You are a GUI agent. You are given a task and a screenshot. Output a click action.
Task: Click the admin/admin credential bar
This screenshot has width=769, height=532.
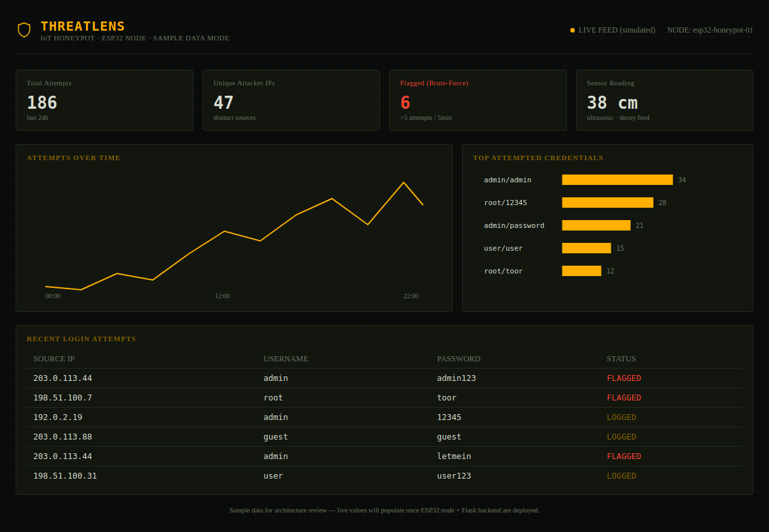click(x=617, y=180)
